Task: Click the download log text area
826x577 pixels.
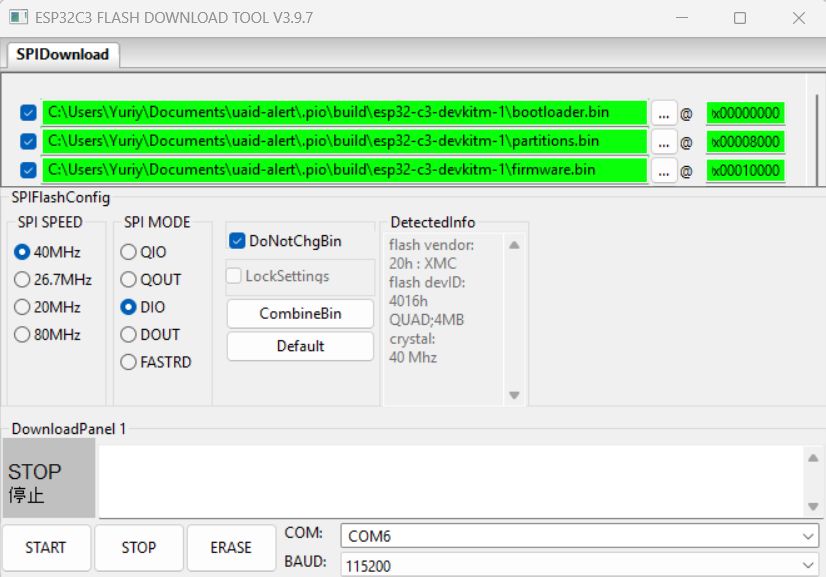Action: point(451,482)
